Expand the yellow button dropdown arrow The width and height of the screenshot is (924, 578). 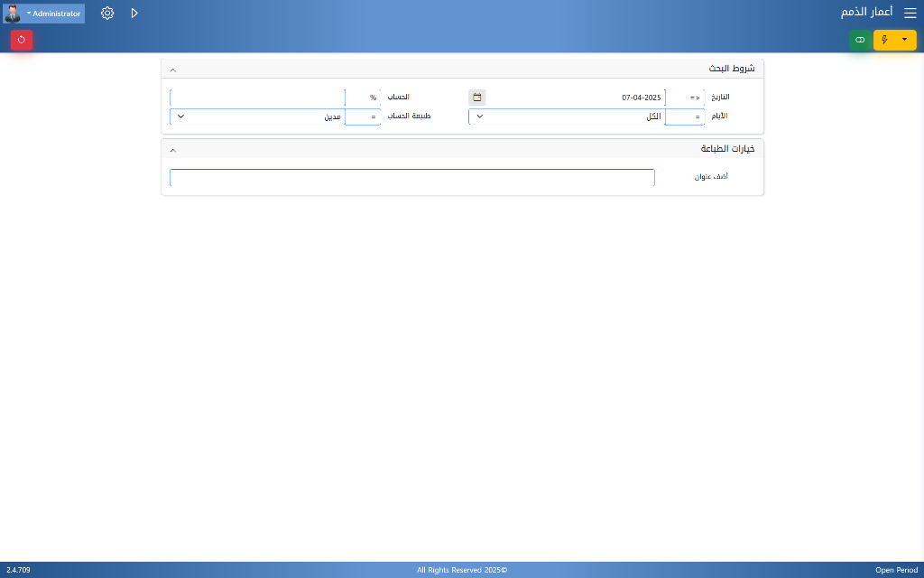(x=905, y=40)
